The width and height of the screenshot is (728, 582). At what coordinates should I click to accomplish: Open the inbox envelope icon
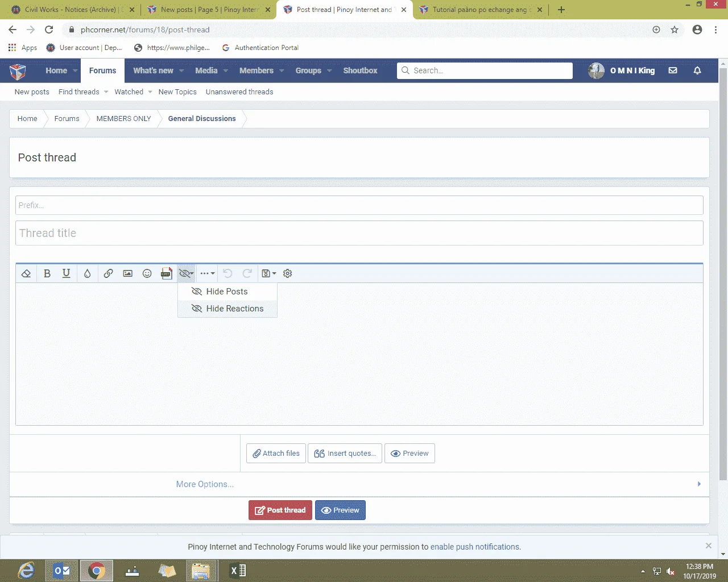(673, 70)
